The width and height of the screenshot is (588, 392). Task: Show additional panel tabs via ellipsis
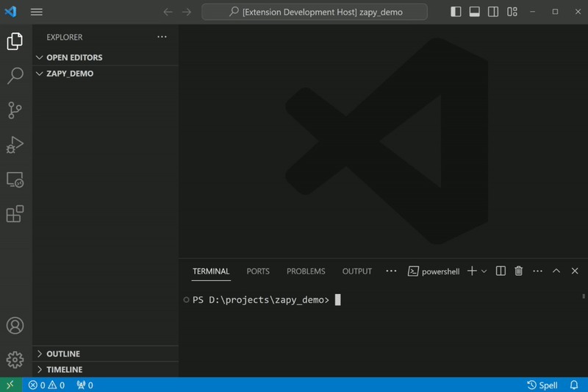pyautogui.click(x=391, y=271)
